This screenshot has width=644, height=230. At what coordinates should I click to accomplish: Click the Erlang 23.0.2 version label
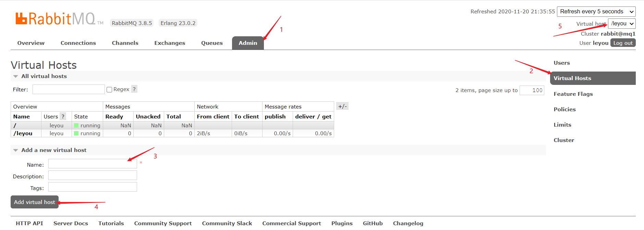(178, 23)
